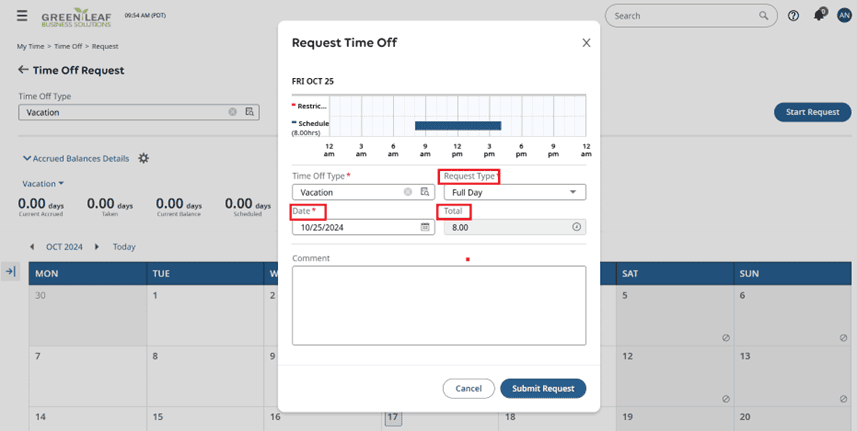This screenshot has height=431, width=857.
Task: Close the Request Time Off dialog
Action: [586, 43]
